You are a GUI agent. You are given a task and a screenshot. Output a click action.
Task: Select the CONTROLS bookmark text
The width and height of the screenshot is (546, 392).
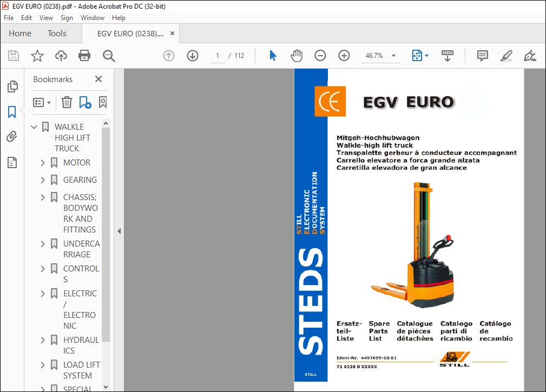[81, 274]
